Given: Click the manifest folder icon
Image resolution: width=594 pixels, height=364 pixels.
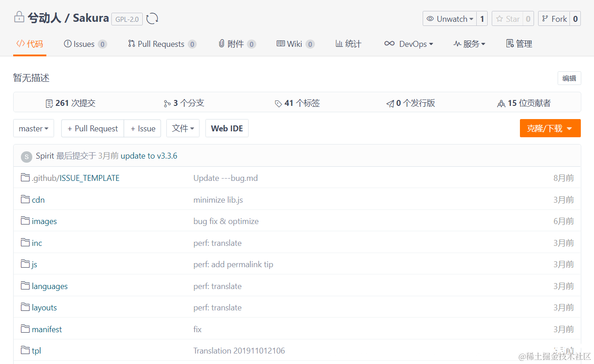Looking at the screenshot, I should tap(25, 329).
